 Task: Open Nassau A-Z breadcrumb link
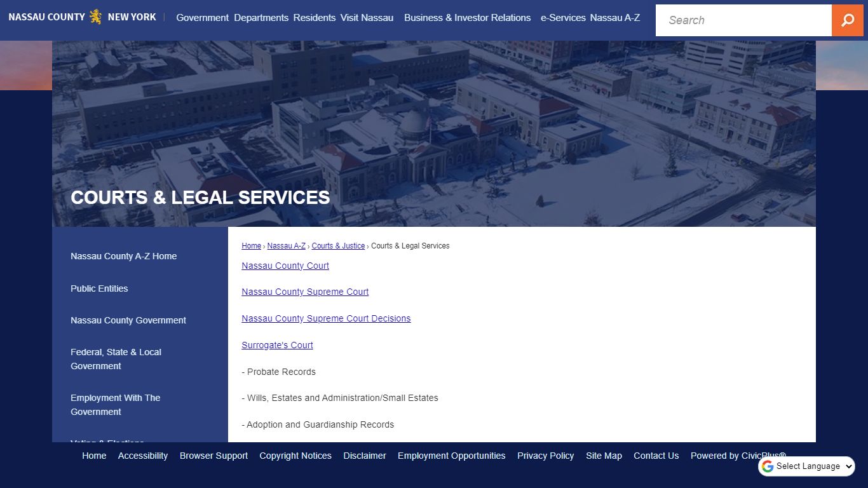pyautogui.click(x=286, y=246)
